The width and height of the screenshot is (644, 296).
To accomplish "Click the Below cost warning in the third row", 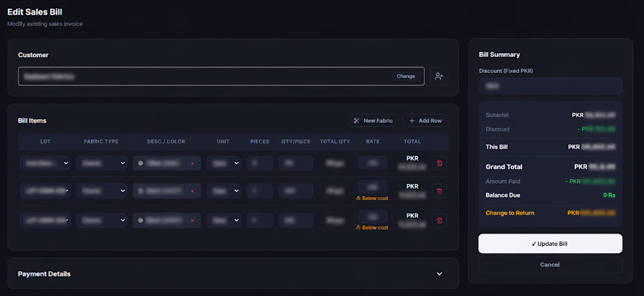I will [x=372, y=228].
